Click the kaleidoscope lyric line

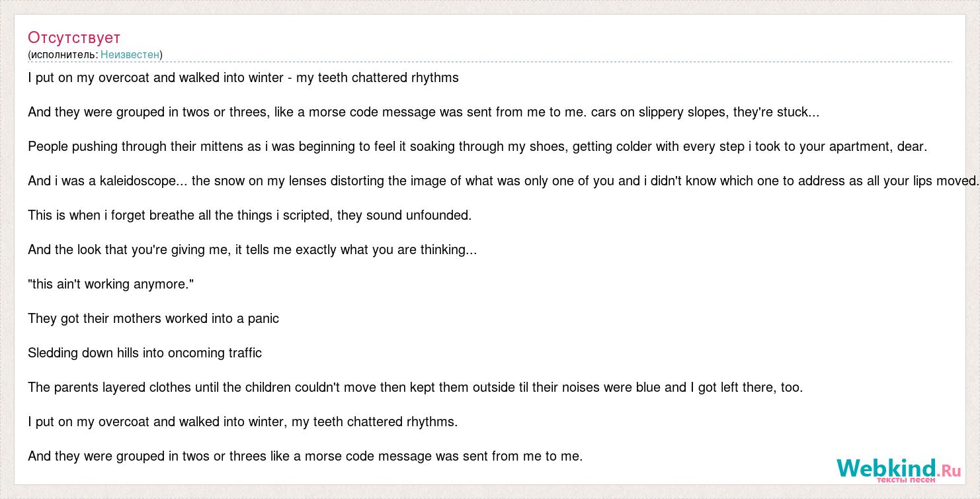point(503,181)
